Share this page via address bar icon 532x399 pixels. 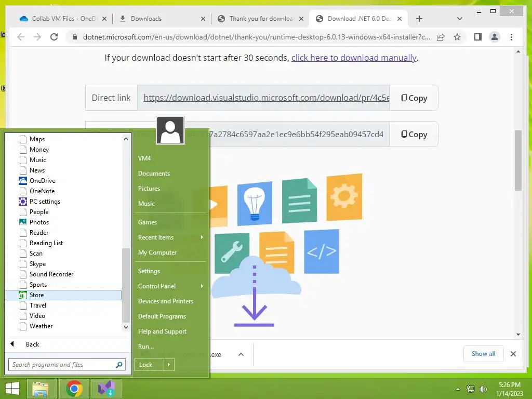(441, 37)
